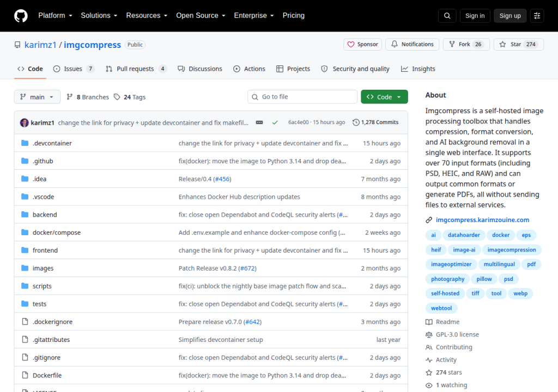
Task: Switch to the Discussions tab
Action: [x=200, y=69]
